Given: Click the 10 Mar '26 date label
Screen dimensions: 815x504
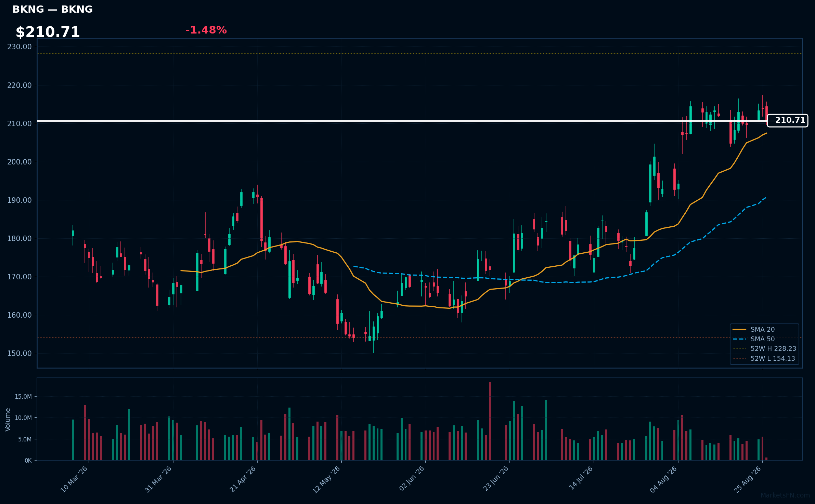Looking at the screenshot, I should point(74,479).
